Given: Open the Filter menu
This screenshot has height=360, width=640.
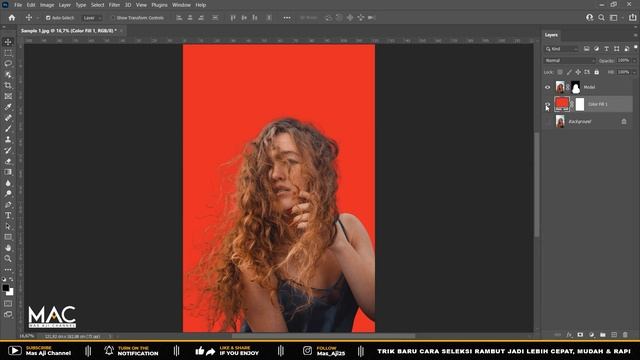Looking at the screenshot, I should (x=114, y=5).
